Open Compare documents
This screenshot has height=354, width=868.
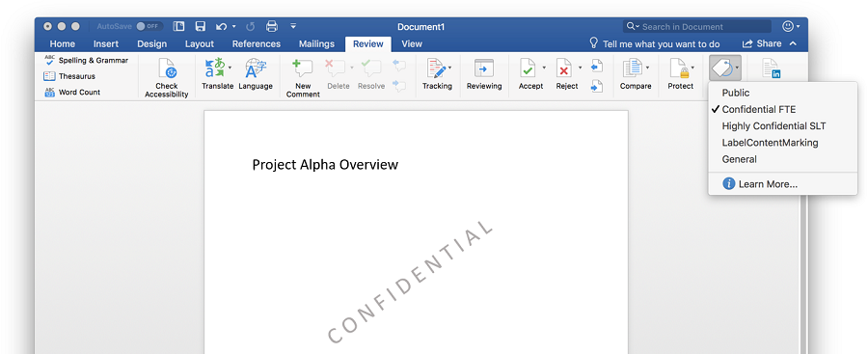coord(632,68)
